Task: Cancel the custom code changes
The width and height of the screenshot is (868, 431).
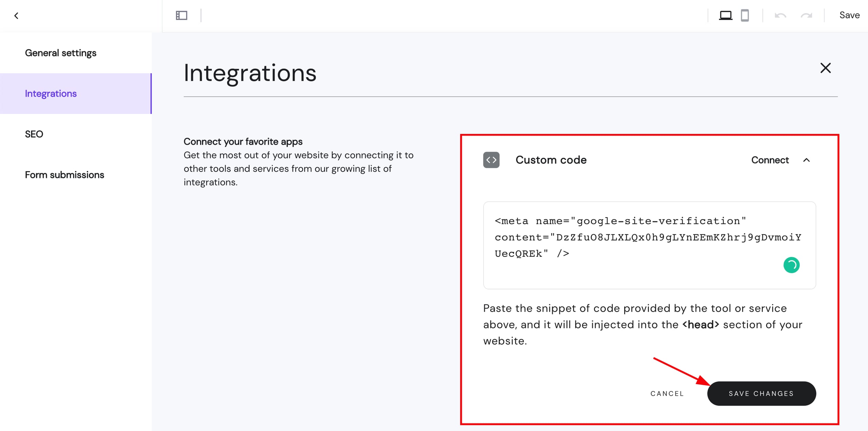Action: tap(667, 393)
